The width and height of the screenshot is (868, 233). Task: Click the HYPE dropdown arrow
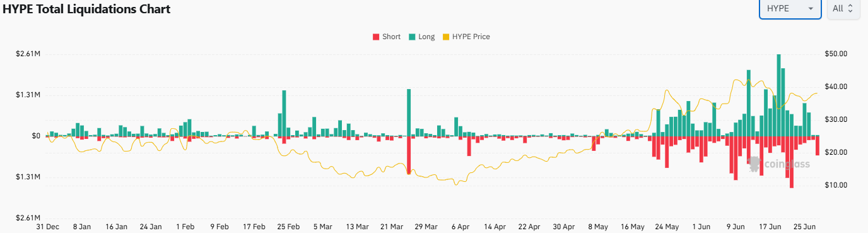pyautogui.click(x=810, y=9)
